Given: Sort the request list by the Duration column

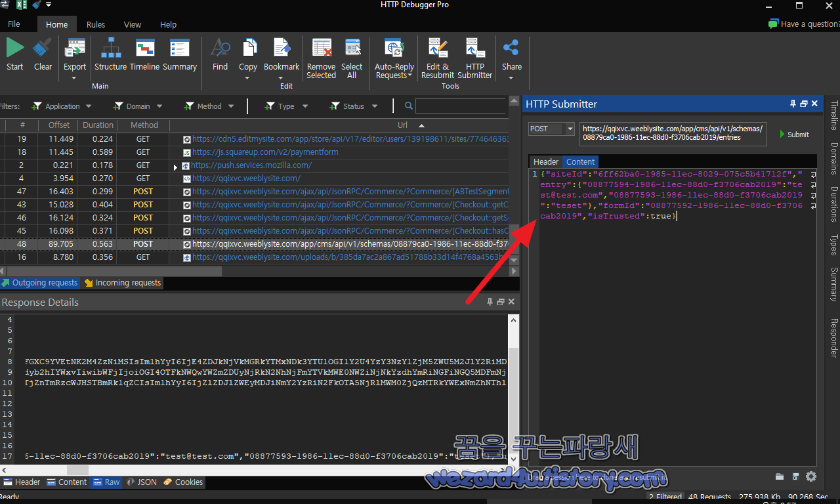Looking at the screenshot, I should pos(98,125).
